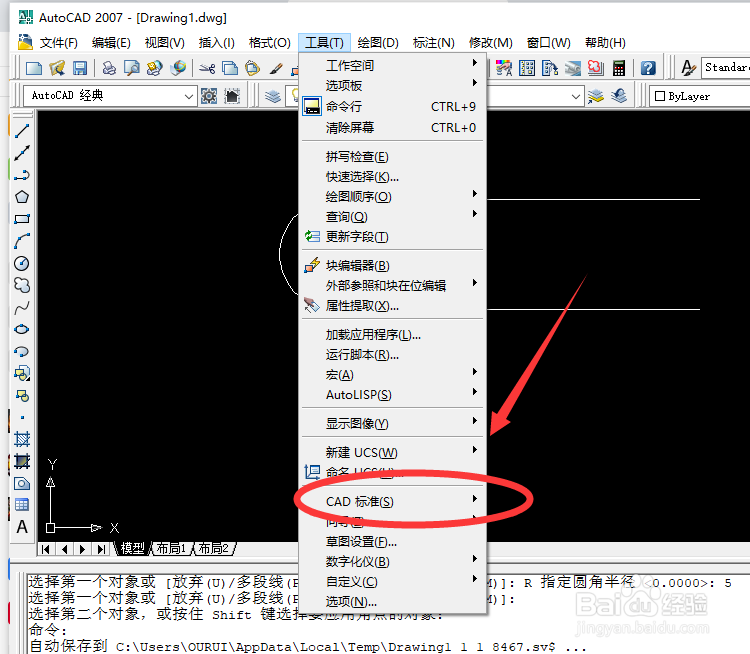Choose 加载应用程序(L)... menu entry
Screen dimensions: 750x654
click(x=392, y=335)
